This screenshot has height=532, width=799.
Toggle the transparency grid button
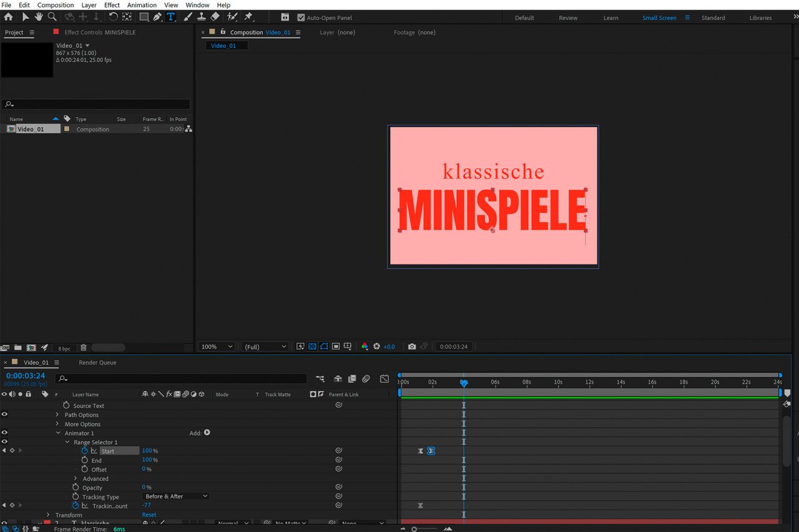click(312, 347)
